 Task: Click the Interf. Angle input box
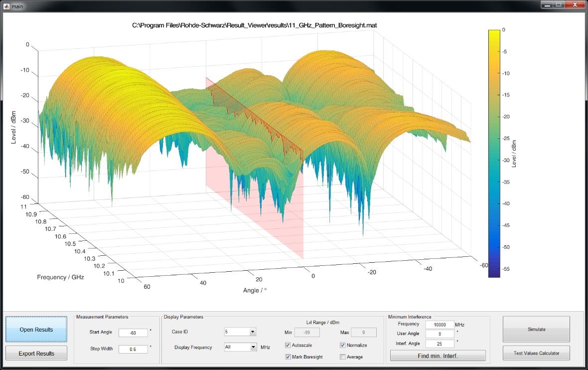(x=440, y=344)
